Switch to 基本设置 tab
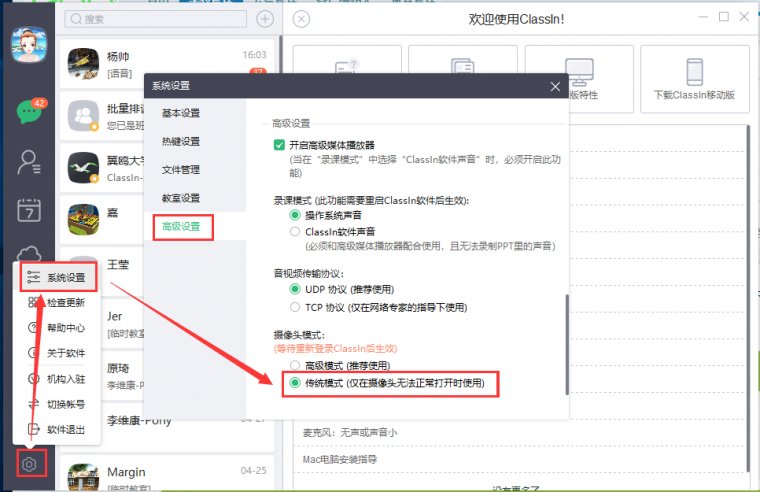 (181, 113)
